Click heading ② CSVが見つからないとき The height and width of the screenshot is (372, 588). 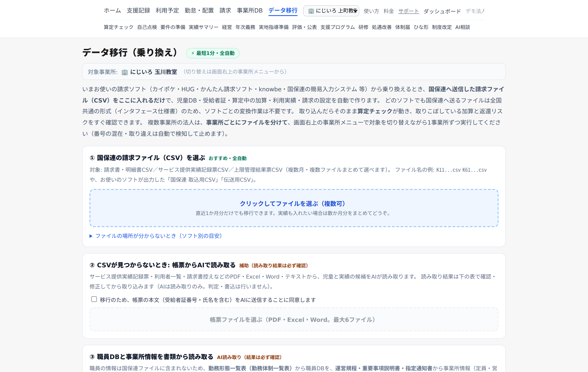pyautogui.click(x=162, y=265)
